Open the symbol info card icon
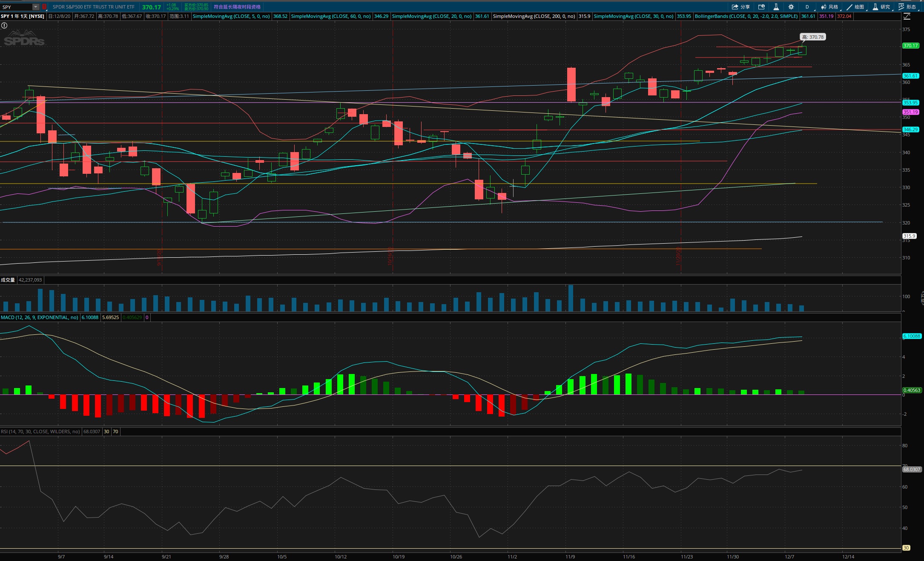The height and width of the screenshot is (561, 924). [x=761, y=7]
